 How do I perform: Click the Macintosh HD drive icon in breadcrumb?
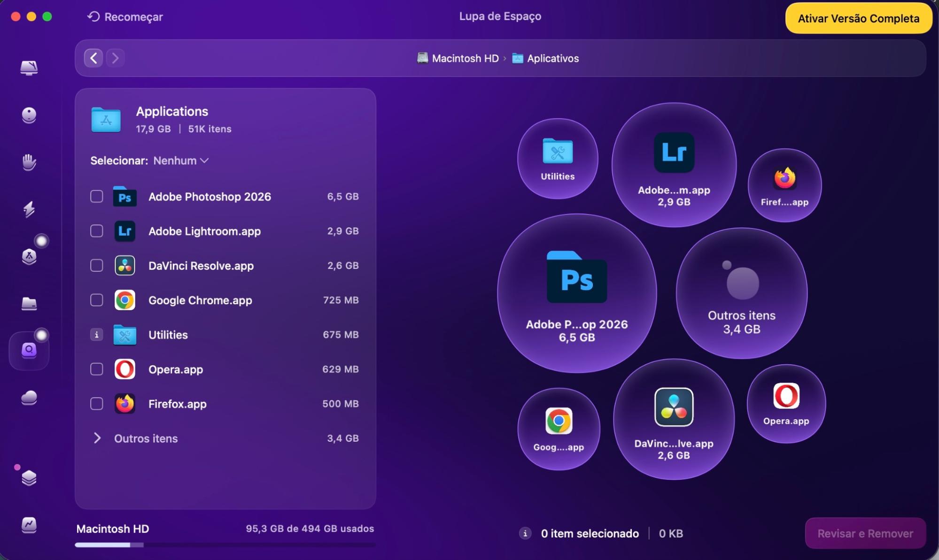pos(423,58)
